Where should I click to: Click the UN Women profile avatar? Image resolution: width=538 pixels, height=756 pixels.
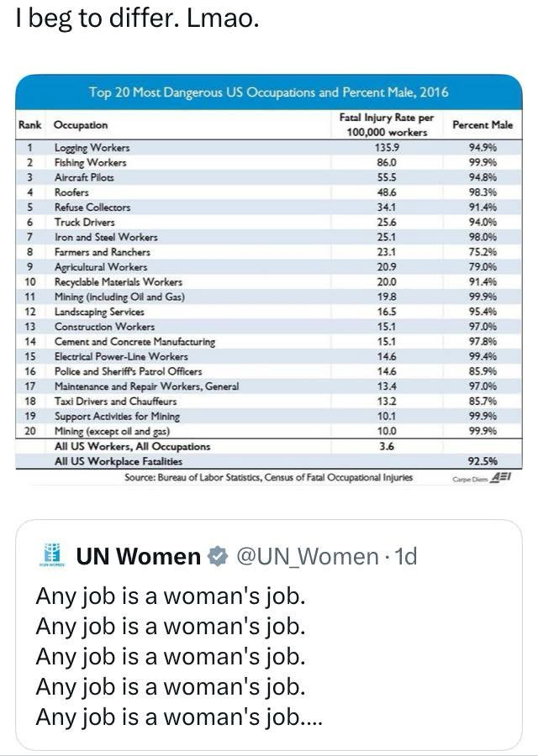click(x=52, y=556)
